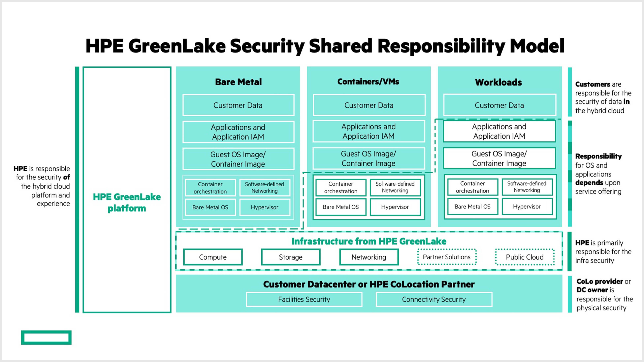The width and height of the screenshot is (644, 362).
Task: Click the dotted 'Partner Solutions' box
Action: (447, 257)
